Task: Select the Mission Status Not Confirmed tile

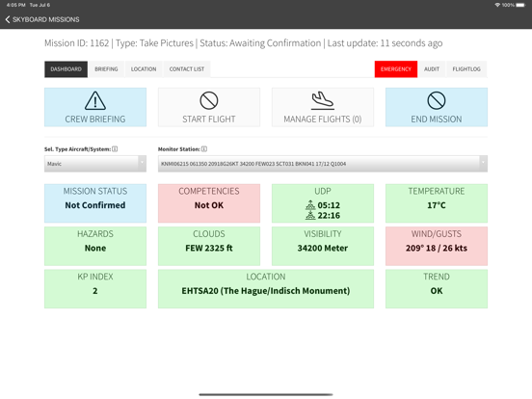Action: 95,203
